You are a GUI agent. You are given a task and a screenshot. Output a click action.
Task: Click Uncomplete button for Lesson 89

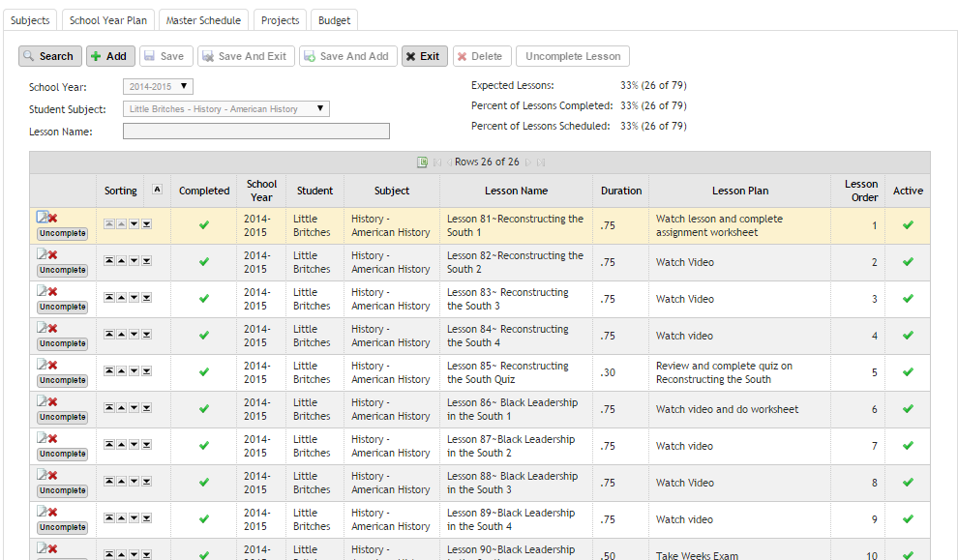[x=62, y=527]
